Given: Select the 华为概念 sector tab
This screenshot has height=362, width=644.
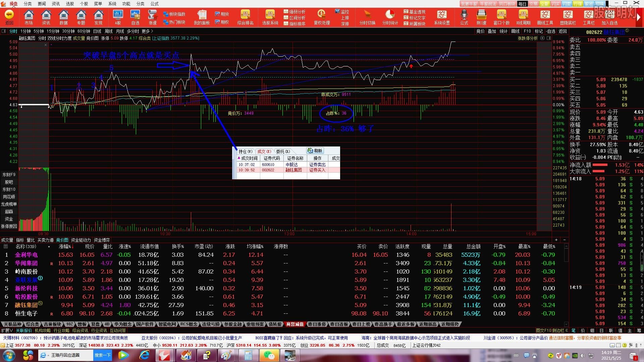Looking at the screenshot, I should [x=123, y=324].
